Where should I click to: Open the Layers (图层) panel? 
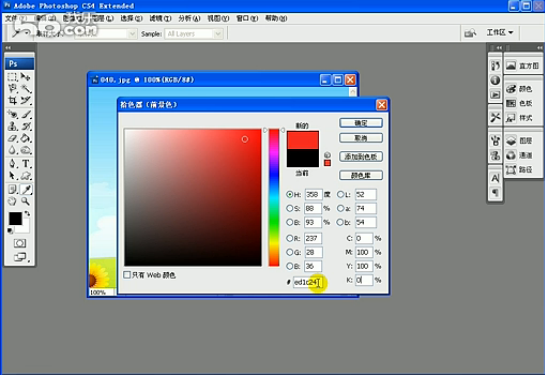[x=519, y=140]
